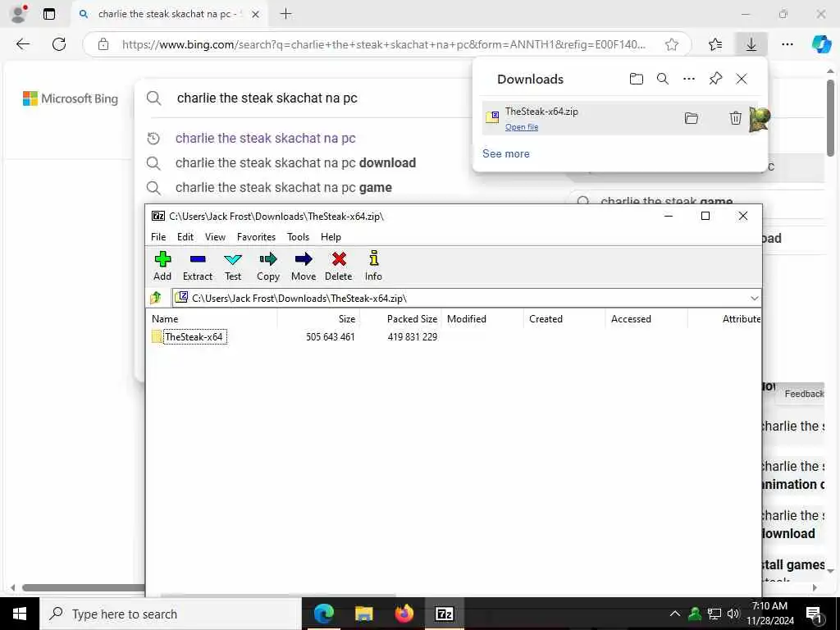Refresh the Bing page
The width and height of the screenshot is (840, 630).
coord(59,44)
